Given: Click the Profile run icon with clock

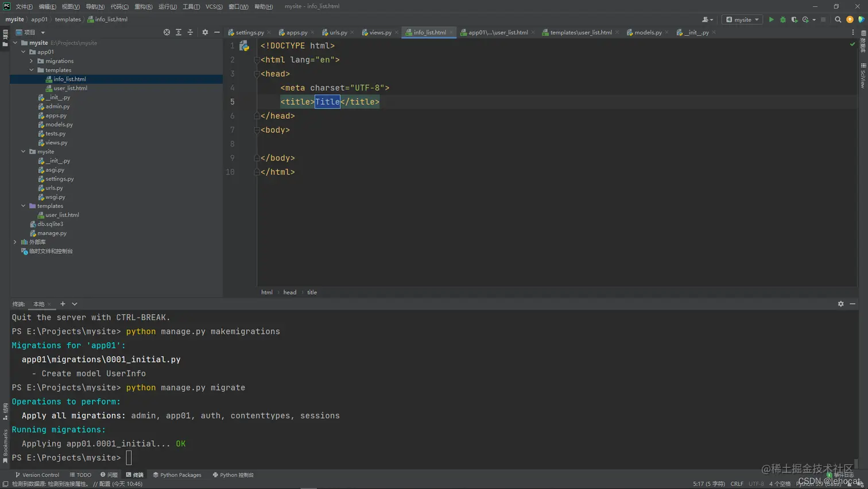Looking at the screenshot, I should (805, 20).
